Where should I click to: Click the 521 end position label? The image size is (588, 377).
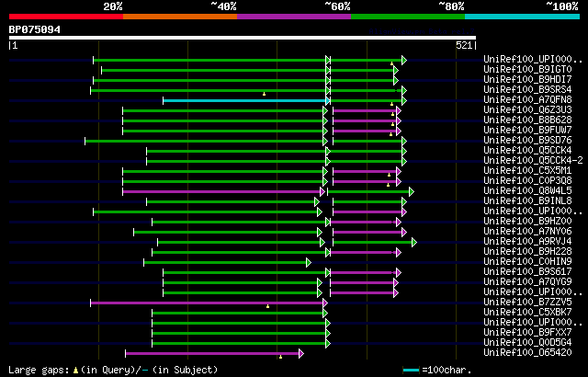[x=464, y=45]
